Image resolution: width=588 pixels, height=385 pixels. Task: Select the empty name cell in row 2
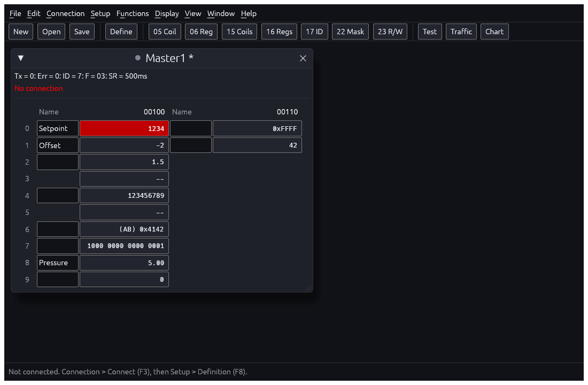(x=58, y=162)
